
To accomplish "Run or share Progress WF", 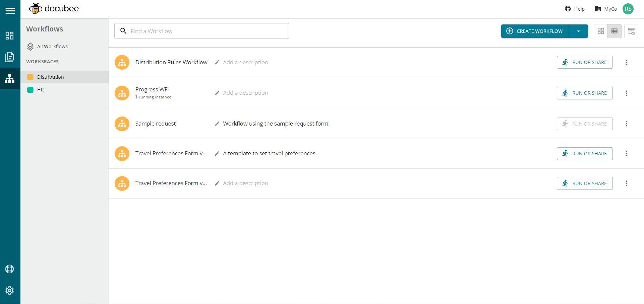I will pyautogui.click(x=585, y=93).
